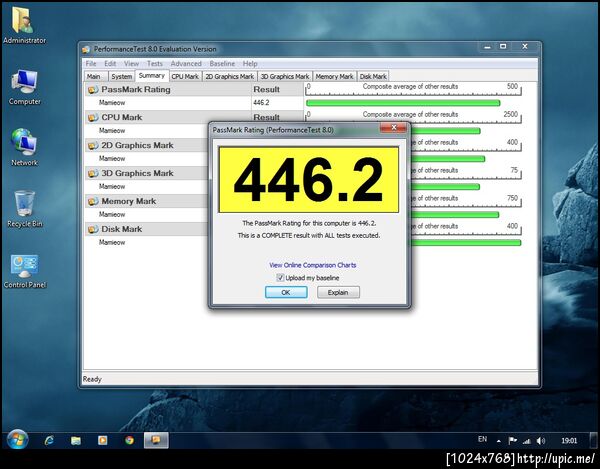
Task: Switch to the 3D Graphics Mark tab
Action: tap(285, 77)
